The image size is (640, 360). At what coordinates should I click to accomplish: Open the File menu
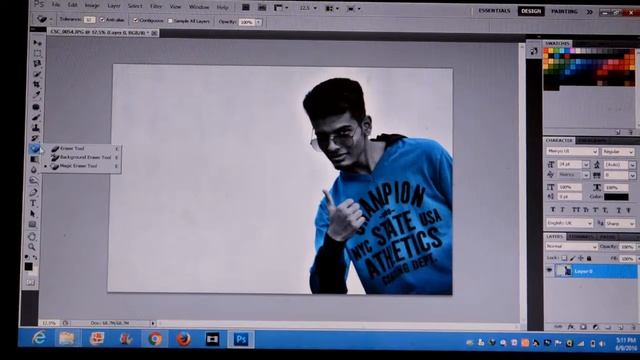56,5
